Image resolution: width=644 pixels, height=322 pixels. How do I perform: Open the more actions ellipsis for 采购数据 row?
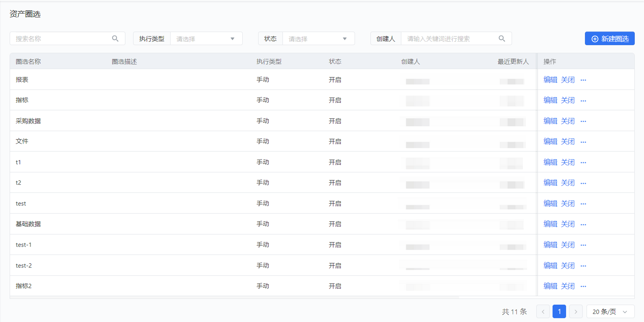tap(583, 121)
